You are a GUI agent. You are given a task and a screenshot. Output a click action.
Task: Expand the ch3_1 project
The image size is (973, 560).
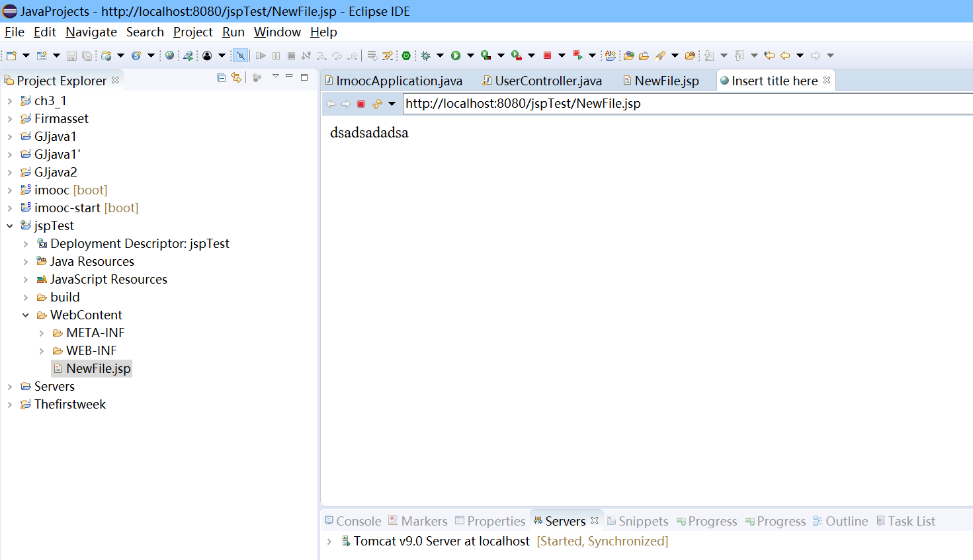click(x=9, y=101)
